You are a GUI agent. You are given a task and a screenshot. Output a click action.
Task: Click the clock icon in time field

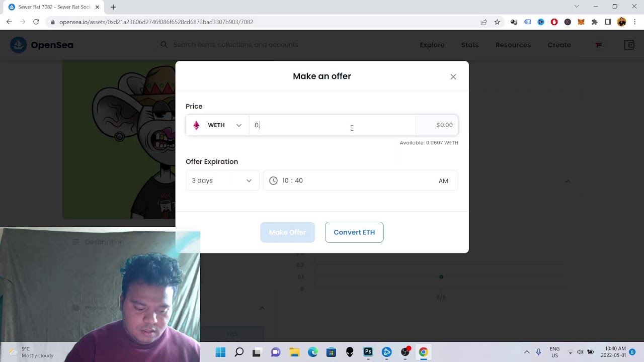point(273,180)
